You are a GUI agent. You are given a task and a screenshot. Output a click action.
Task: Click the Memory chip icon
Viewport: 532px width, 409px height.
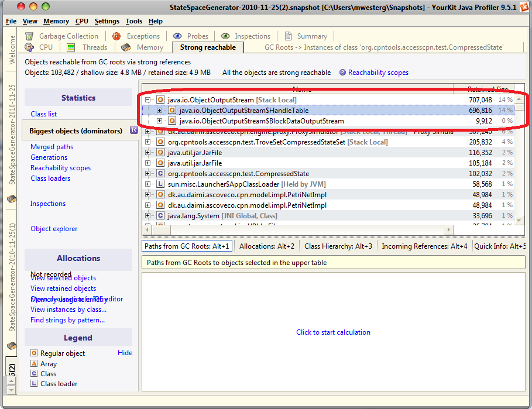pos(126,47)
